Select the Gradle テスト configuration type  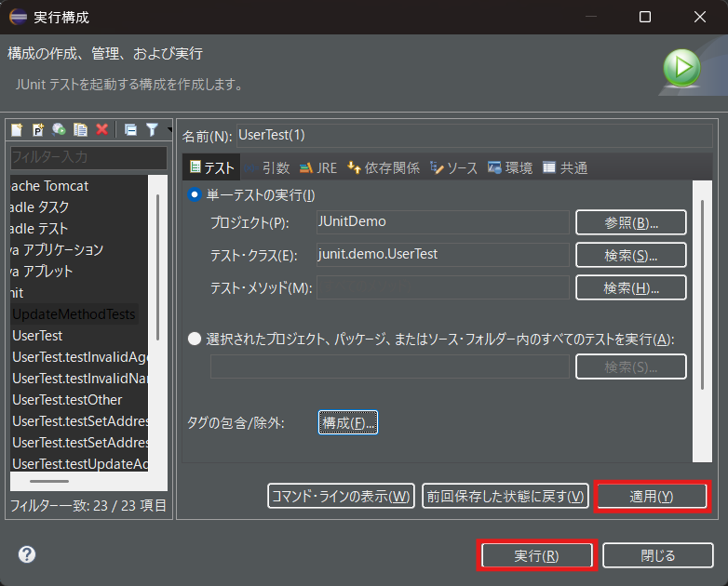39,229
